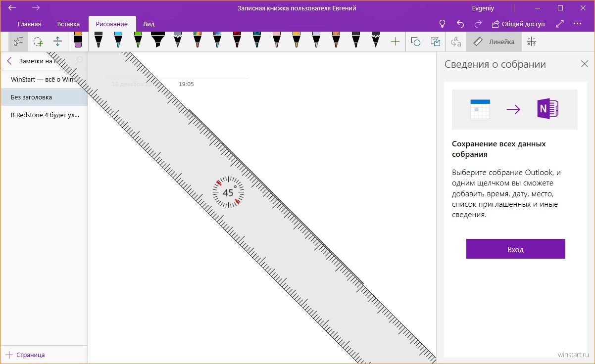Close the Сведения о собрании panel

coord(584,64)
